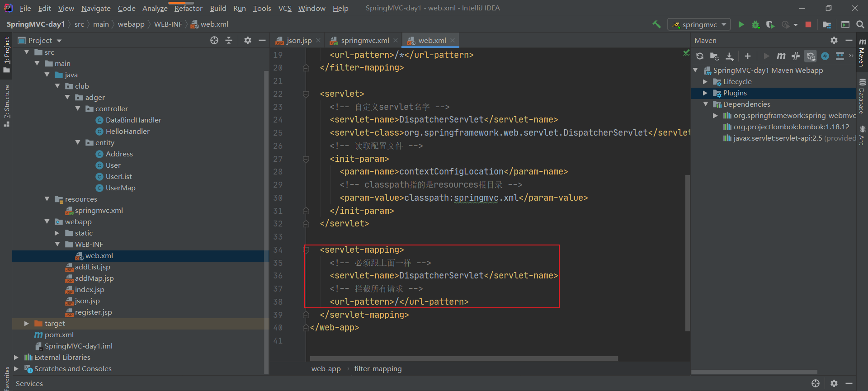
Task: Collapse the controller package node
Action: pos(78,108)
